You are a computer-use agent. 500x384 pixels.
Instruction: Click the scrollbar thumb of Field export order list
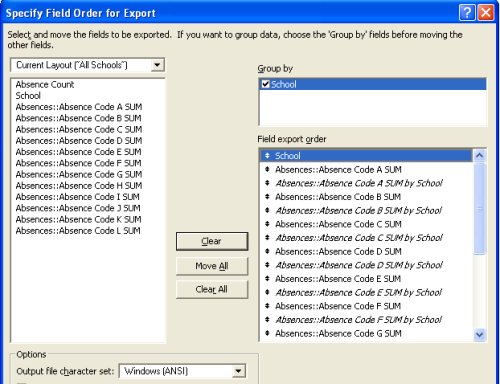[479, 208]
